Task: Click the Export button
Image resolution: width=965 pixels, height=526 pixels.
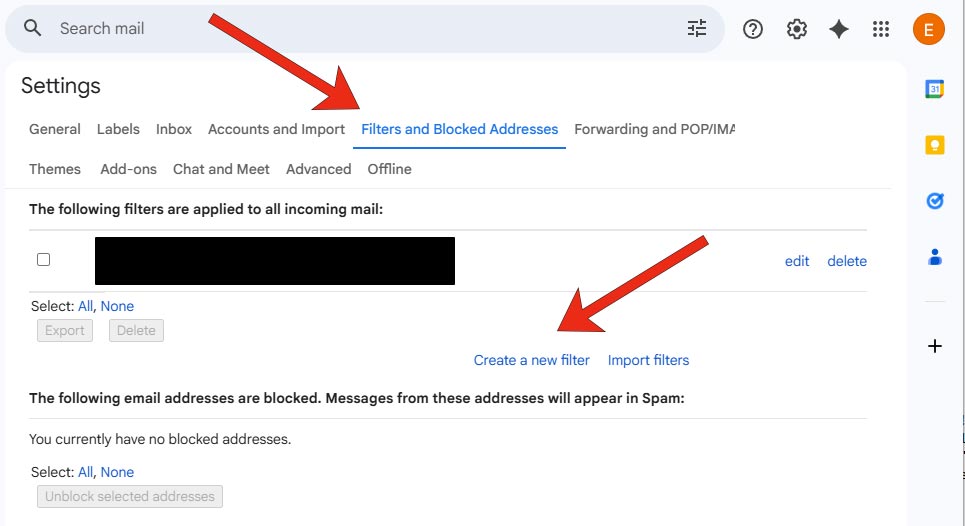Action: click(x=65, y=330)
